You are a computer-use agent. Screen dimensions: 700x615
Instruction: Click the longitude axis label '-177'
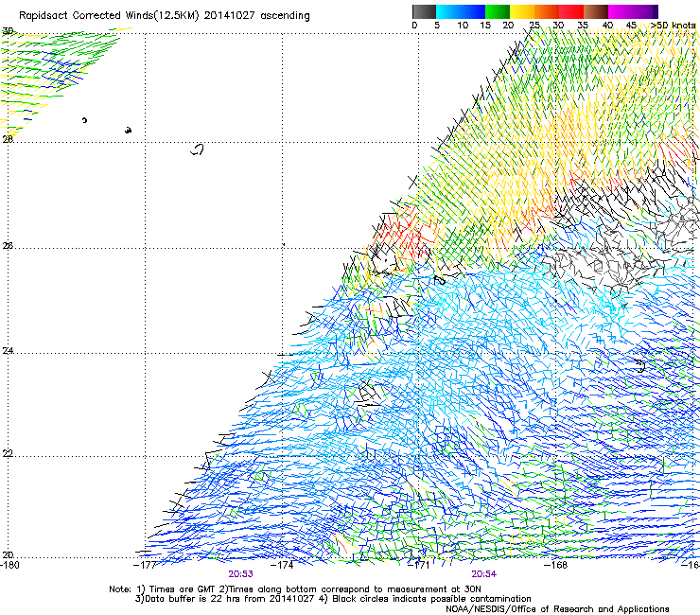click(x=145, y=565)
